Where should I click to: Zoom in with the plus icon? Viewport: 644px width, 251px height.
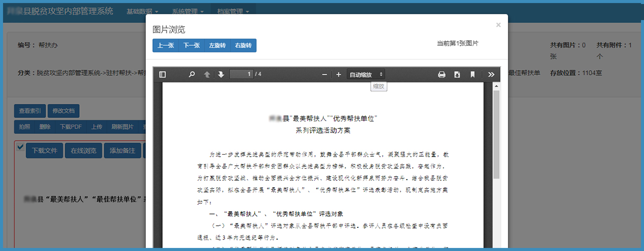[x=338, y=74]
